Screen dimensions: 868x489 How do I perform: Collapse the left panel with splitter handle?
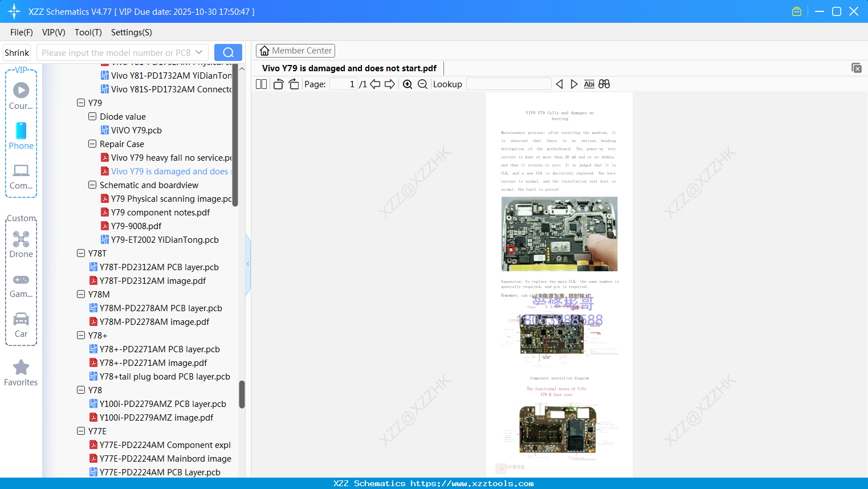pyautogui.click(x=248, y=263)
